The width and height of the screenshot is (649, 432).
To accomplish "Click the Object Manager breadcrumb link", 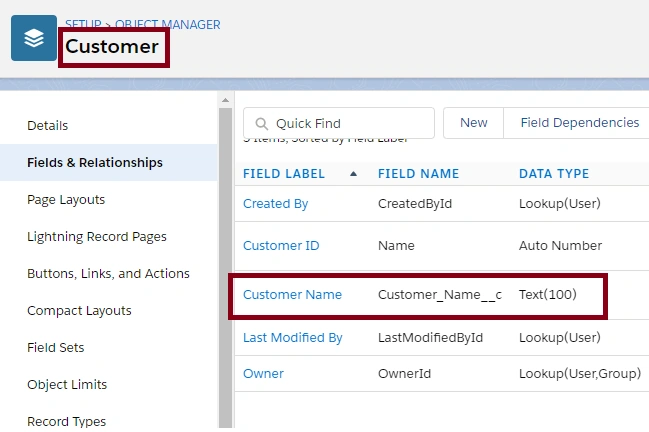I will click(168, 24).
